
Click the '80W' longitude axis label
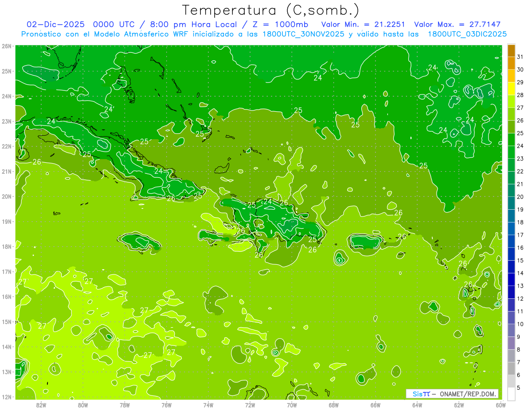pos(82,404)
